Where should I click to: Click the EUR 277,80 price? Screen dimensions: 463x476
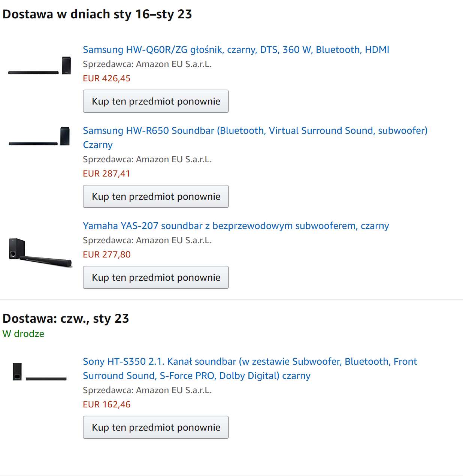coord(107,254)
